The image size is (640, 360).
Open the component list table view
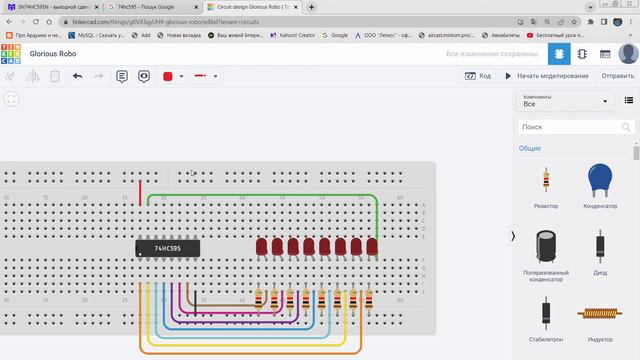[x=605, y=54]
